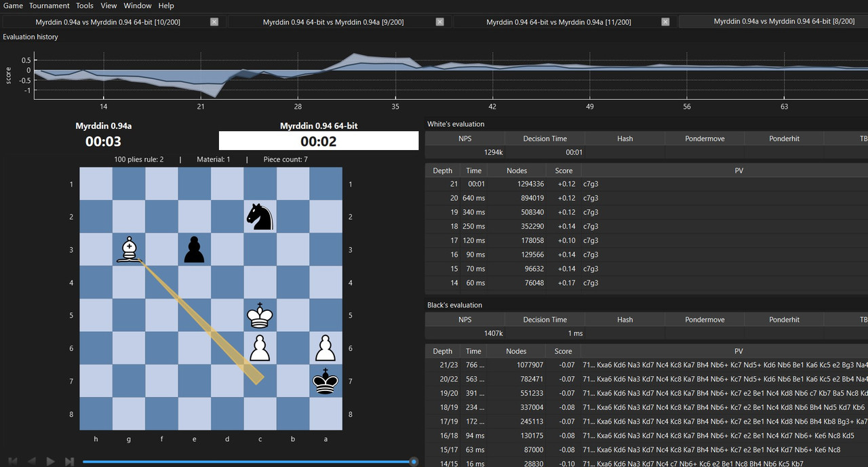The height and width of the screenshot is (467, 868).
Task: Click the 100 plies rule label
Action: [x=139, y=160]
